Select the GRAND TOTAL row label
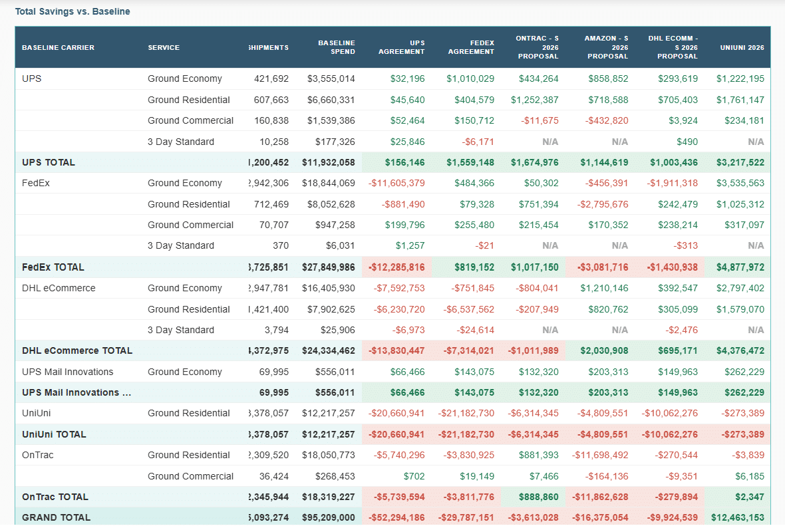The height and width of the screenshot is (532, 785). tap(56, 517)
